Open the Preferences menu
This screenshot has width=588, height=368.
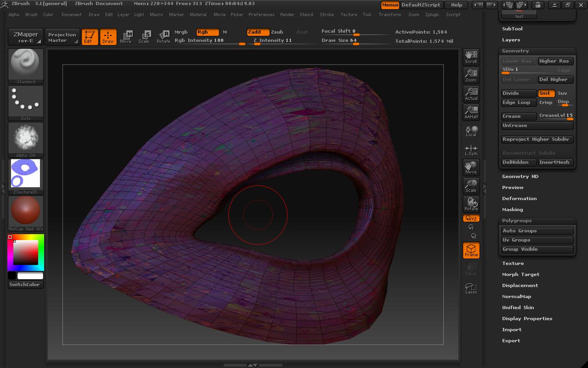pyautogui.click(x=261, y=14)
